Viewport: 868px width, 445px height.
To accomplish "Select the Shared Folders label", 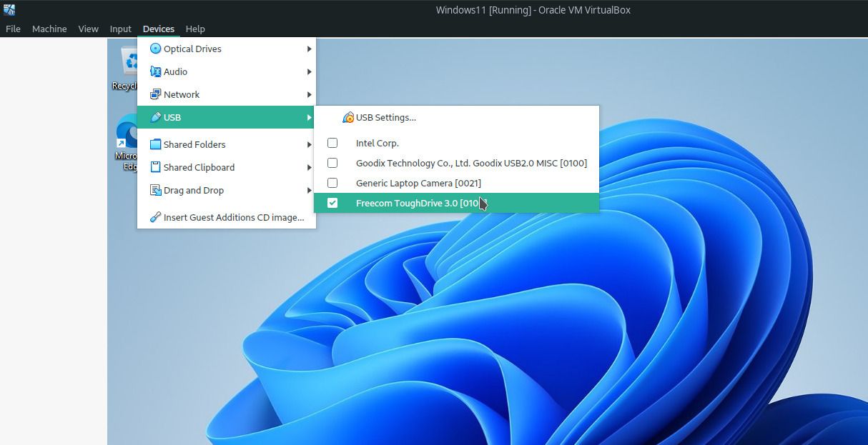I will [x=194, y=144].
